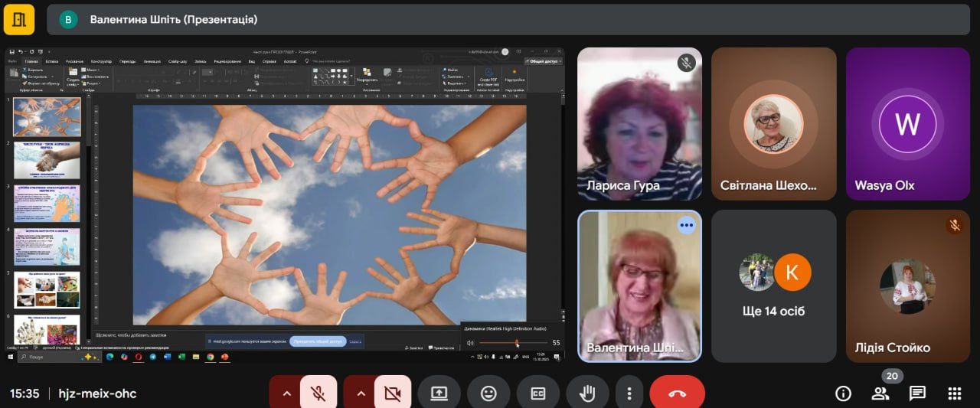This screenshot has height=408, width=980.
Task: Unmute the microphone
Action: point(318,393)
